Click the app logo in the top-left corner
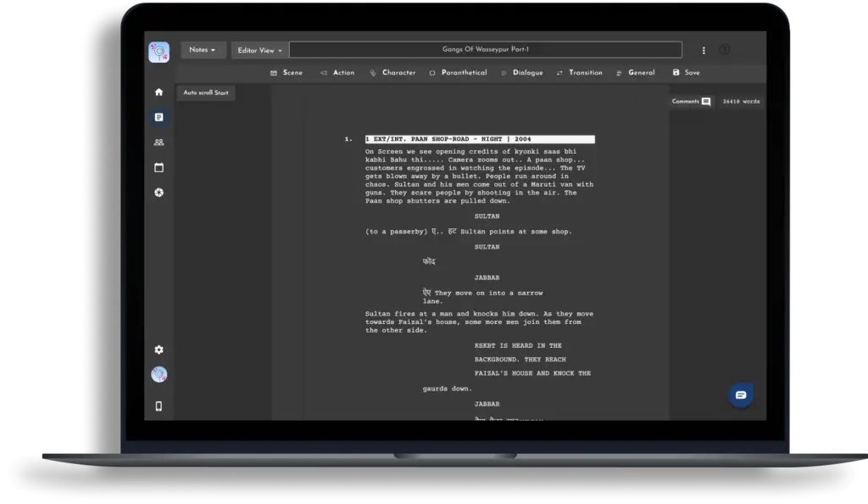The image size is (868, 504). [x=159, y=52]
